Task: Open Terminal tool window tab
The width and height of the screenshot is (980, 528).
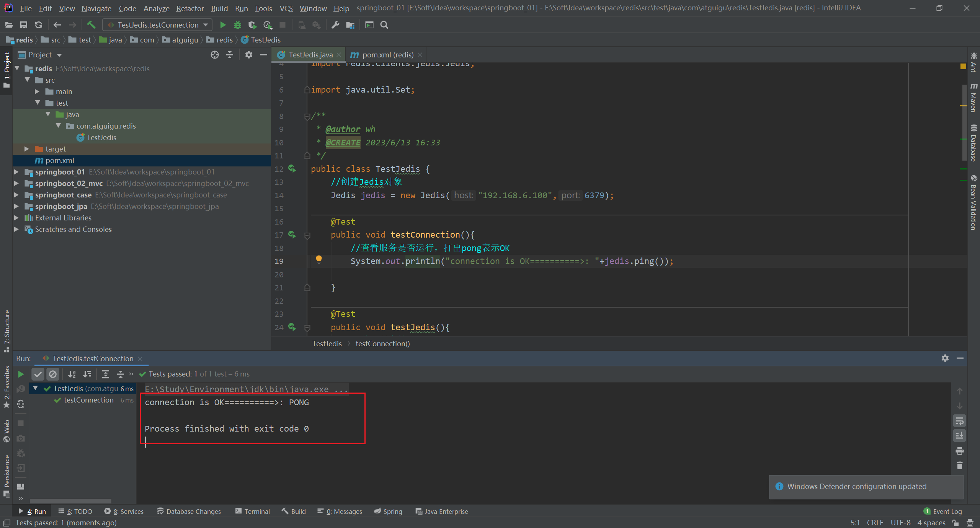Action: pos(253,512)
